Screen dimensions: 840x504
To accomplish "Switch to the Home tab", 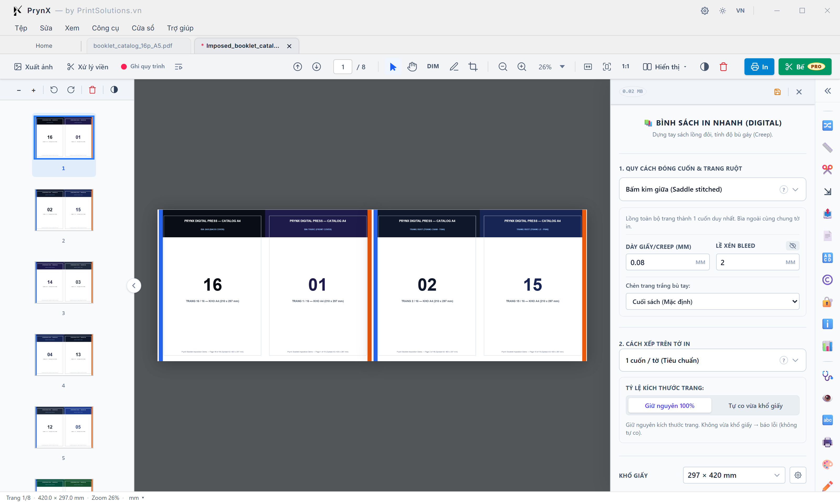I will tap(44, 46).
